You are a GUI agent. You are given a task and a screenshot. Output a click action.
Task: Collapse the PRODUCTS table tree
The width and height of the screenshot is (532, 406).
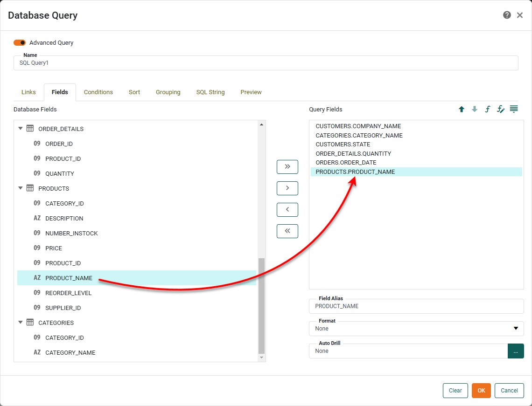click(20, 188)
